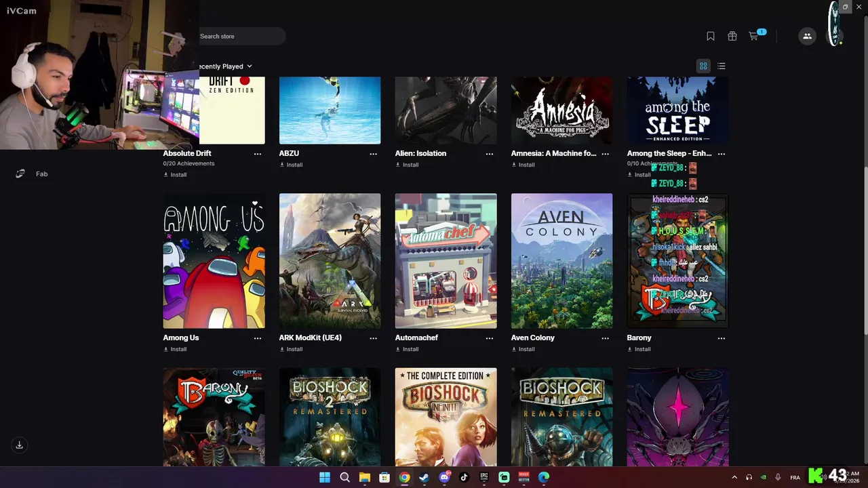Viewport: 868px width, 488px height.
Task: Open more options for Amnesia: A Machine for Pigs
Action: pyautogui.click(x=606, y=154)
